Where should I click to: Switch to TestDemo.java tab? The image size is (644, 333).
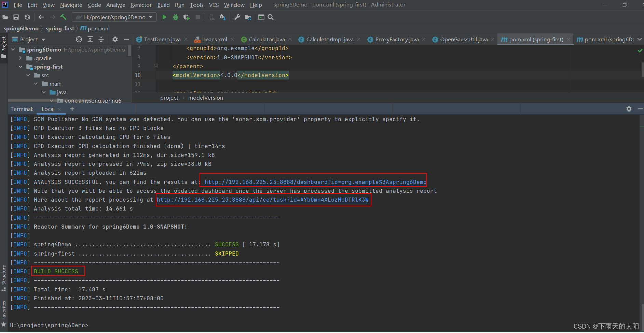pos(162,40)
